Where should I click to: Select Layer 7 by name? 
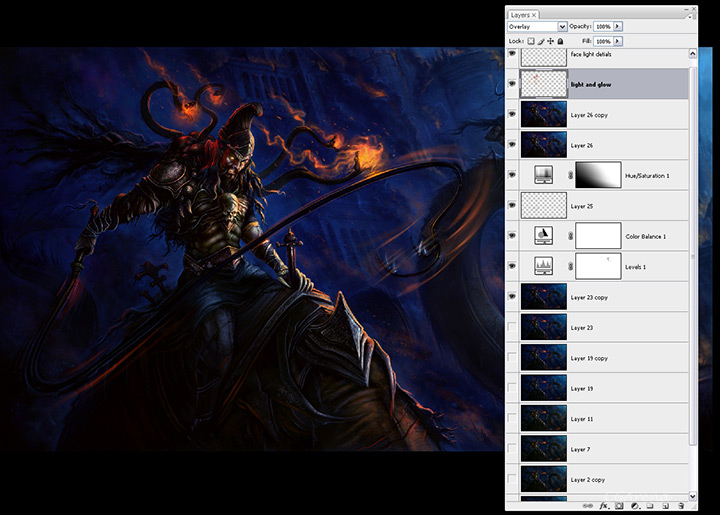[580, 449]
